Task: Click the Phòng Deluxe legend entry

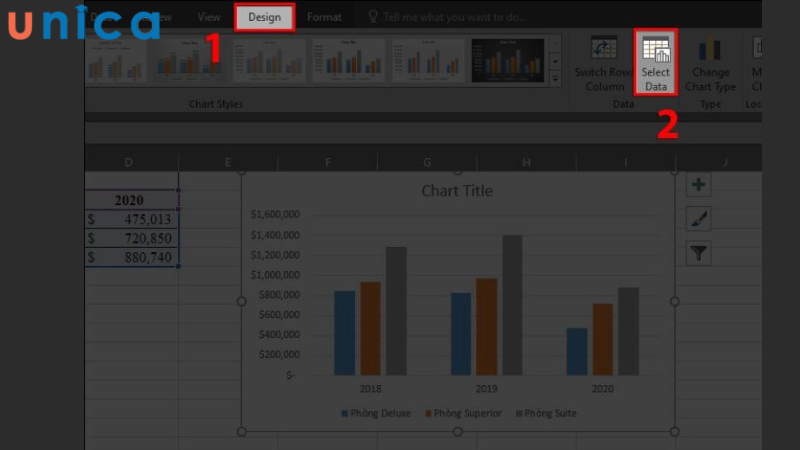Action: tap(376, 413)
